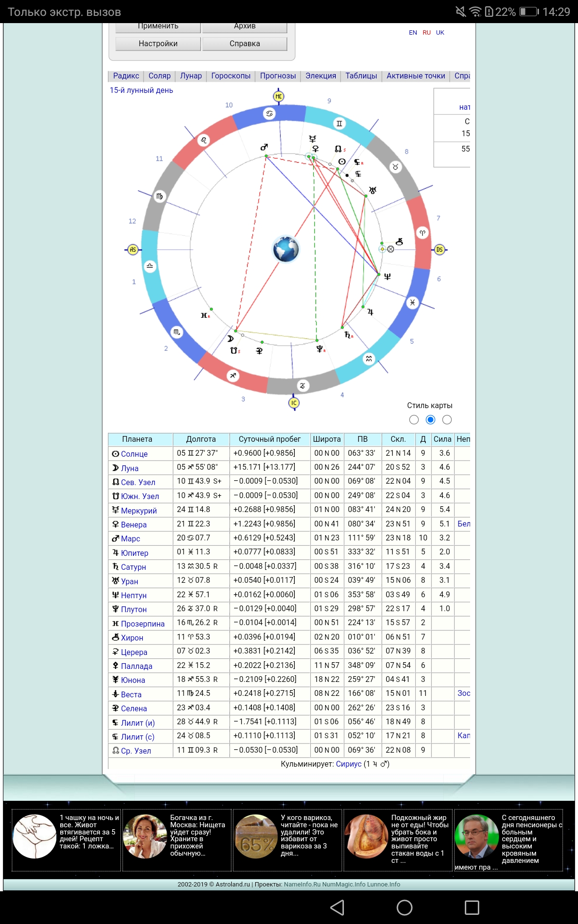Image resolution: width=578 pixels, height=924 pixels.
Task: Switch language to RU
Action: tap(427, 32)
